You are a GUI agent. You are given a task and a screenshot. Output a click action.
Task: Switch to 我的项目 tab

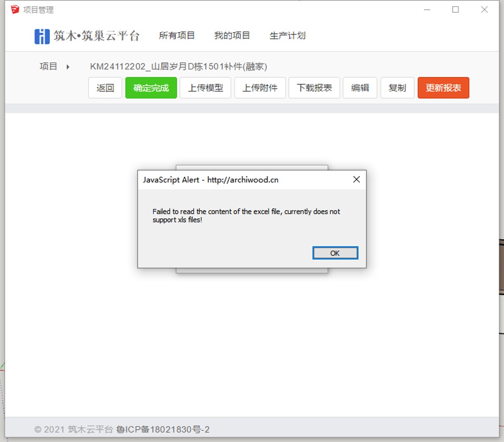tap(232, 36)
